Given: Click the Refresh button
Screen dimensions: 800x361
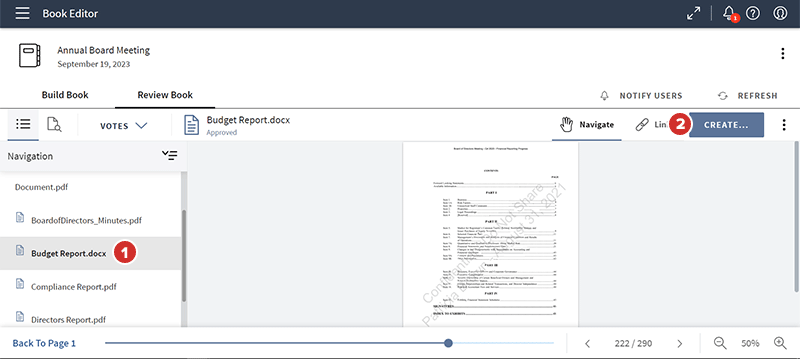Looking at the screenshot, I should [x=748, y=96].
